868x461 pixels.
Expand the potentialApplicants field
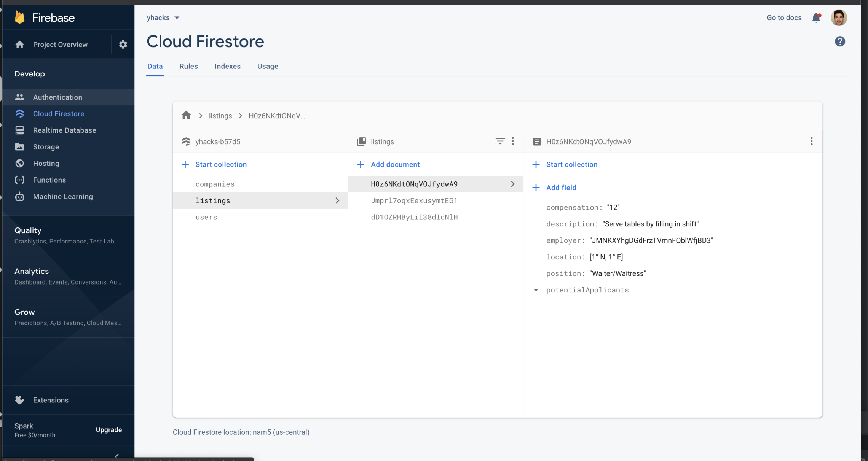pos(536,290)
